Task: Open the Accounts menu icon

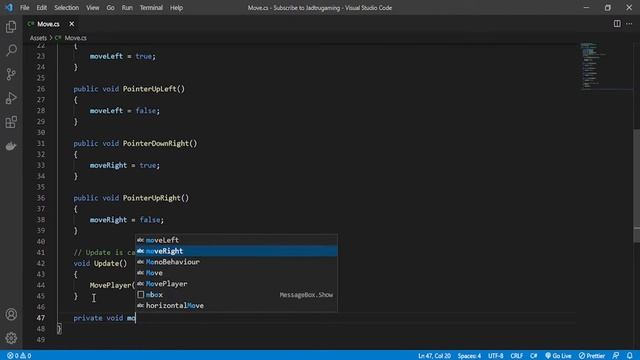Action: (x=11, y=314)
